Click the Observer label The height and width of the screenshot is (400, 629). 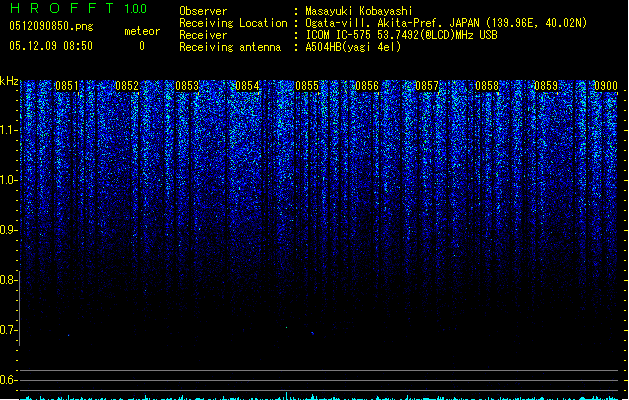(x=203, y=11)
